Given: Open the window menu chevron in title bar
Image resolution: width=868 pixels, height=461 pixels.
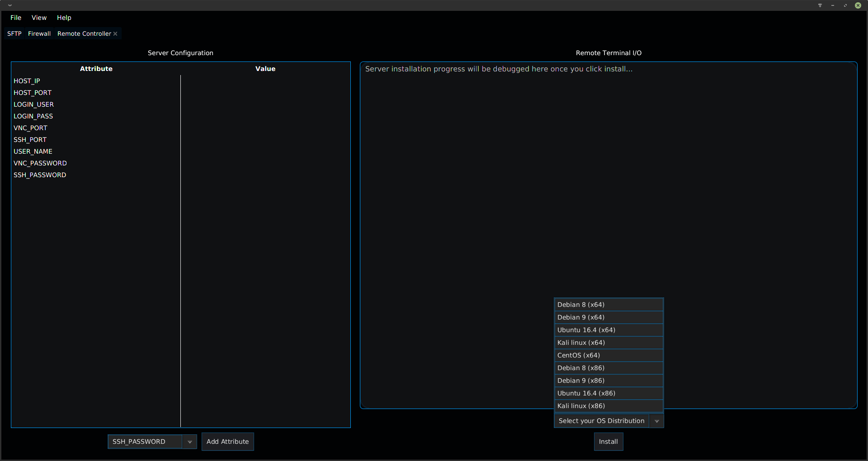Looking at the screenshot, I should pos(9,5).
